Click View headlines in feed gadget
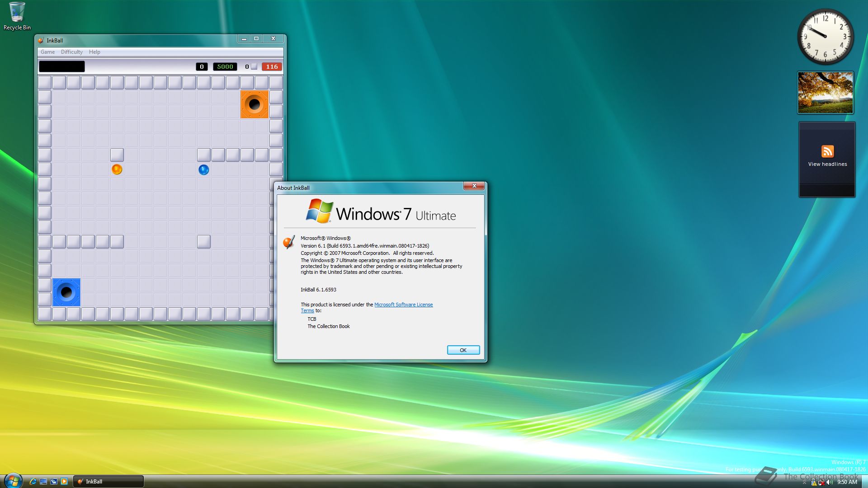 click(827, 164)
